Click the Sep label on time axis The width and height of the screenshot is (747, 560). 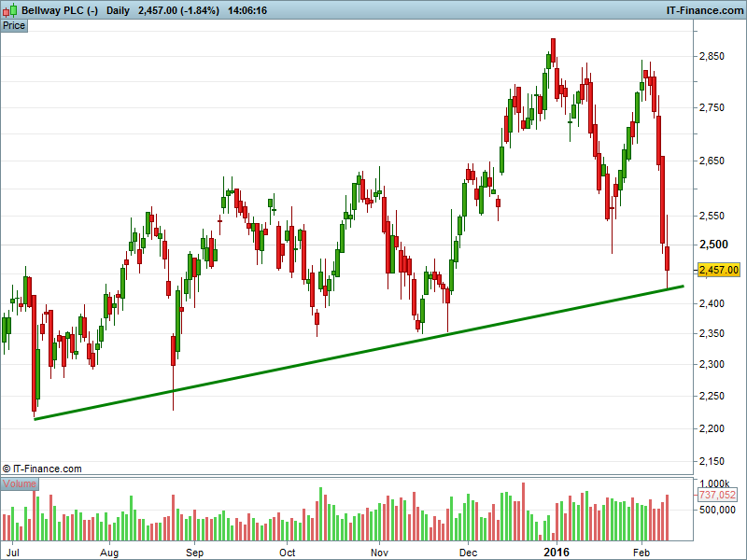click(194, 551)
